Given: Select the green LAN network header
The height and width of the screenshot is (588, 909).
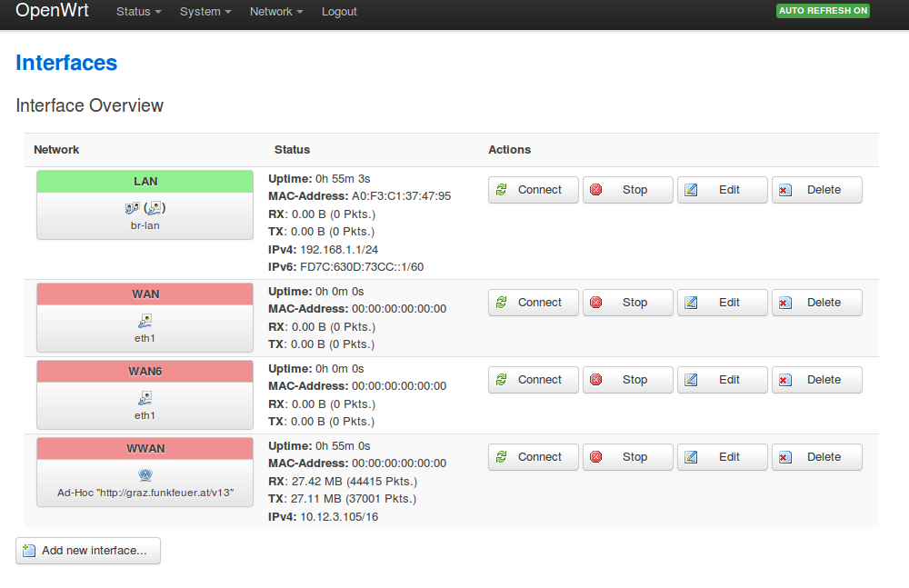Looking at the screenshot, I should coord(145,182).
